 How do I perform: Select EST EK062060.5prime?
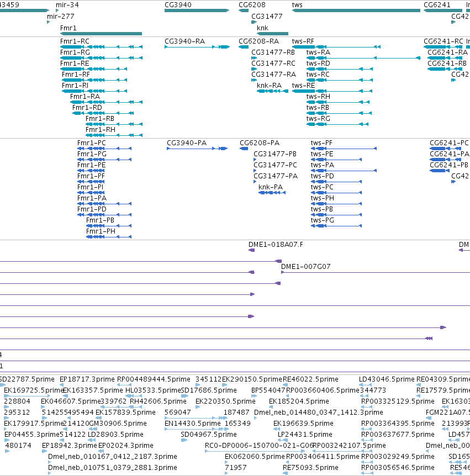[x=255, y=457]
